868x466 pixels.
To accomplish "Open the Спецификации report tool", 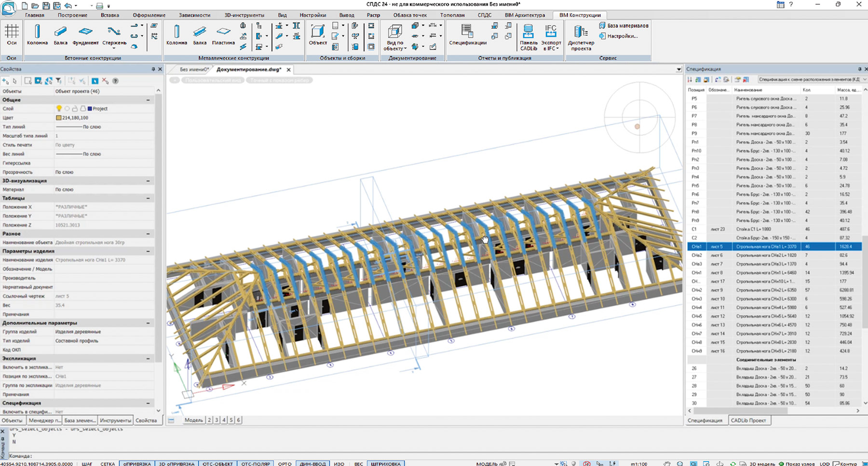I will click(467, 35).
